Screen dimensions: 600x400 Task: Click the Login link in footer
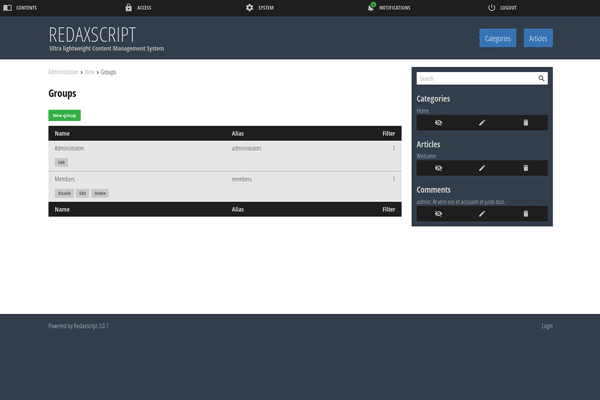[x=547, y=326]
